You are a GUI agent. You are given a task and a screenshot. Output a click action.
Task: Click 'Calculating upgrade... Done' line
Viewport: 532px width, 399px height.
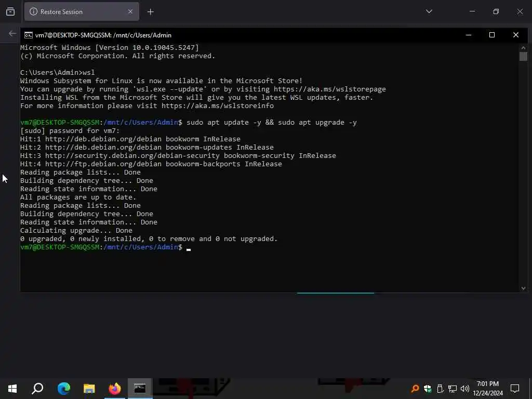(x=76, y=231)
